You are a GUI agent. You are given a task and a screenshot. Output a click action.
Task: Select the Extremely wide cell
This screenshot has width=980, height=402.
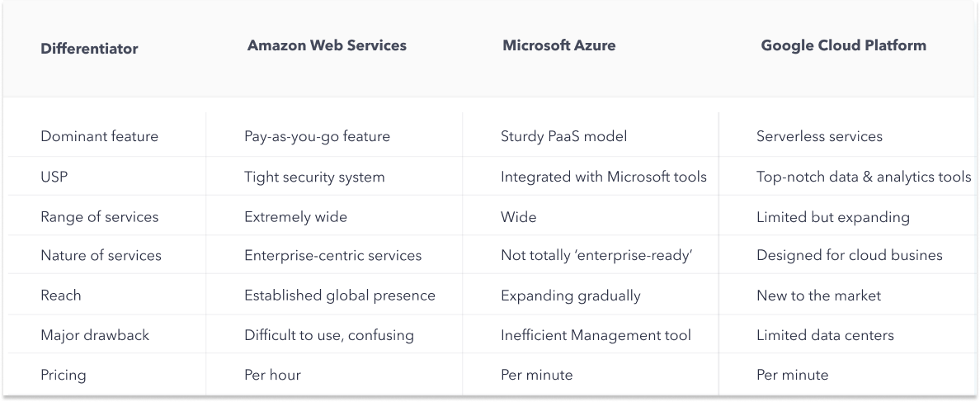[x=295, y=217]
